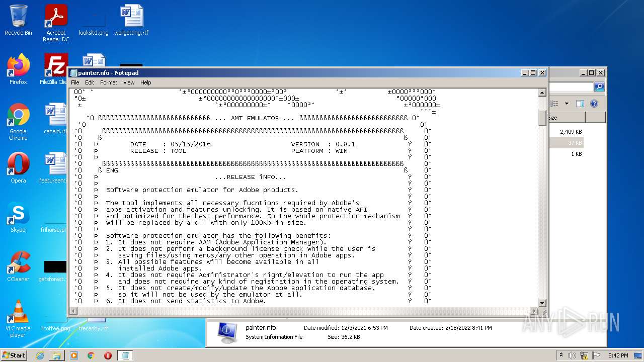Click Notepad horizontal scrollbar left arrow
644x362 pixels.
click(73, 311)
